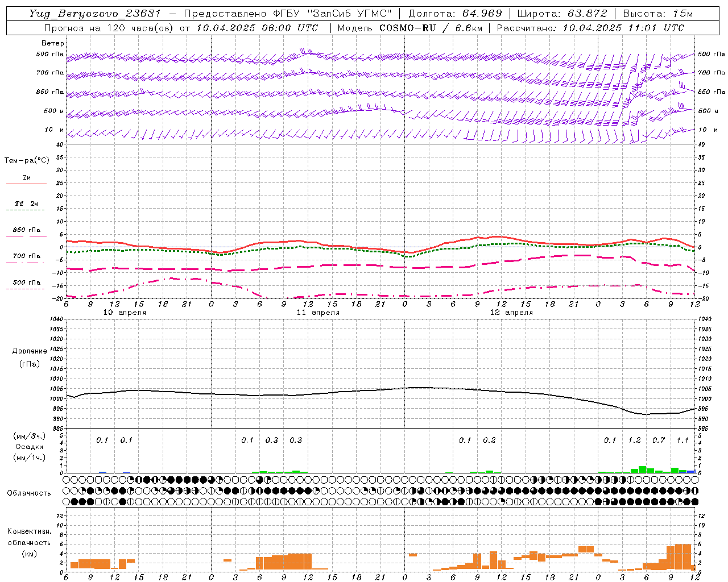Select the (мм/3ч.) precipitation unit label

coord(29,436)
